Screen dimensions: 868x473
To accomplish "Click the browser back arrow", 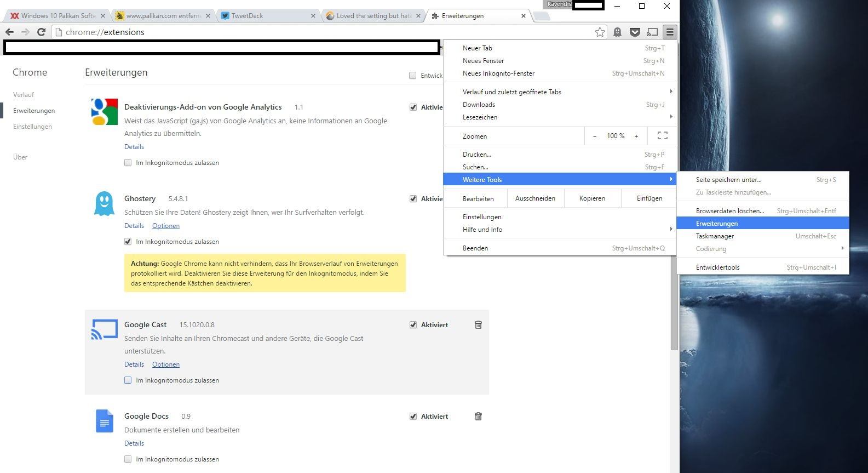I will (x=9, y=32).
